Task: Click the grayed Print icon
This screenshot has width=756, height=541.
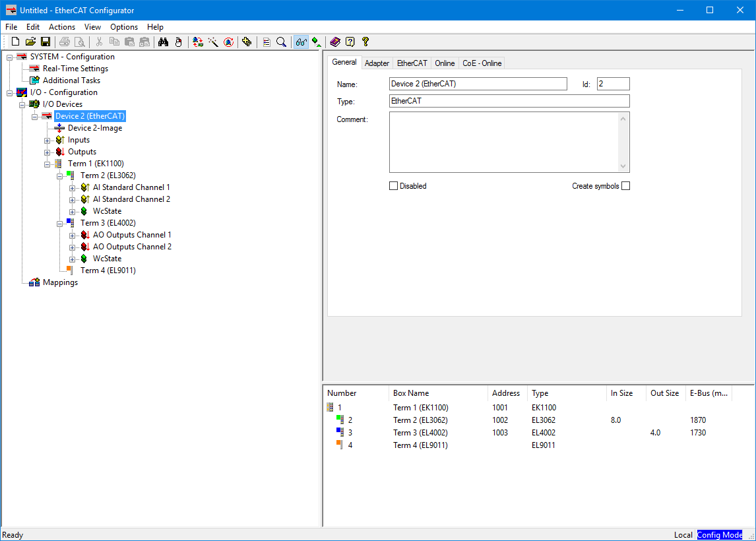Action: pos(65,42)
